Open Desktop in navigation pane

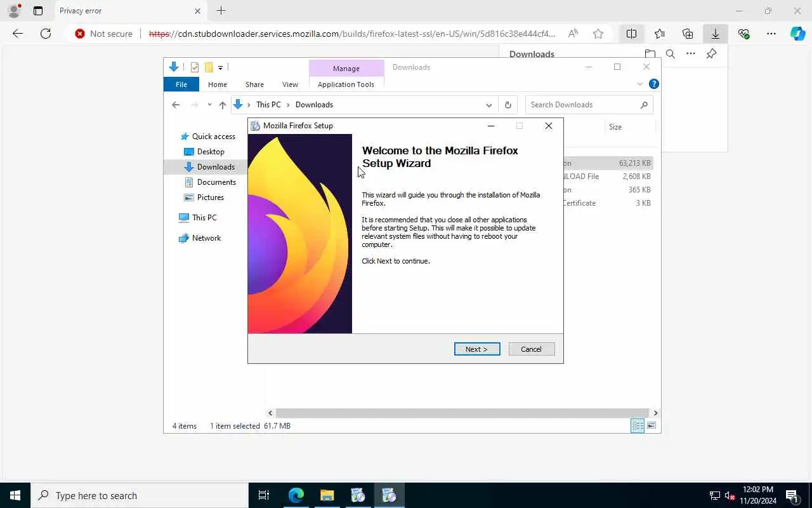click(x=211, y=152)
